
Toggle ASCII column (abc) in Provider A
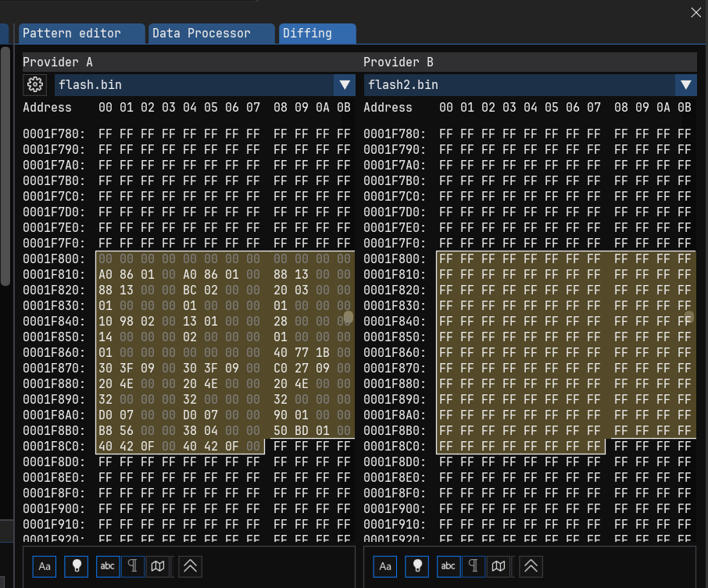point(108,566)
